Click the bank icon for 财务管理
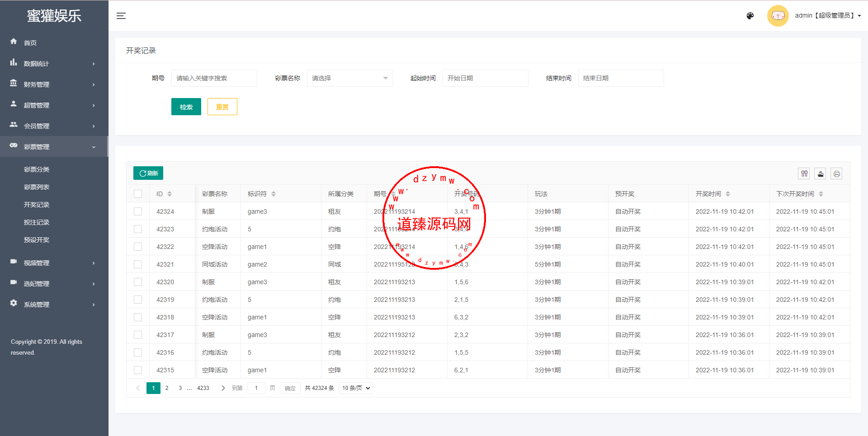Image resolution: width=868 pixels, height=436 pixels. tap(14, 83)
